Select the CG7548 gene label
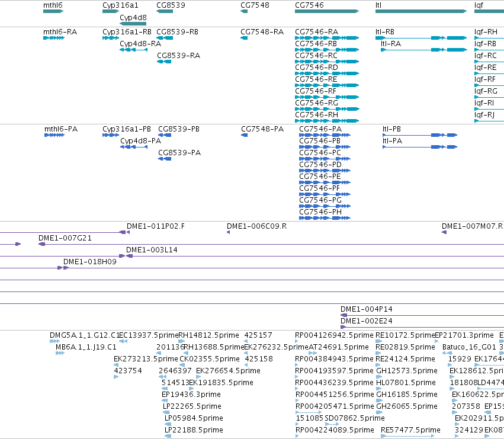This screenshot has width=504, height=439. 255,5
